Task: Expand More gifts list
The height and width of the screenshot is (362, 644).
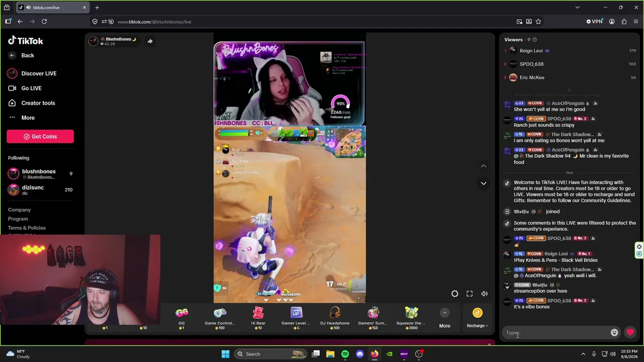Action: coord(445,319)
